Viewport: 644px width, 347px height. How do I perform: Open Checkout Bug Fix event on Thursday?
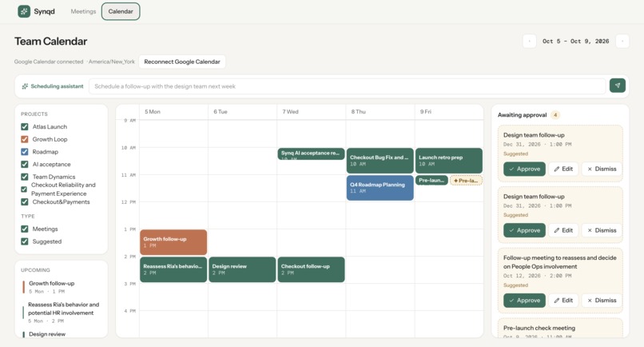click(380, 161)
